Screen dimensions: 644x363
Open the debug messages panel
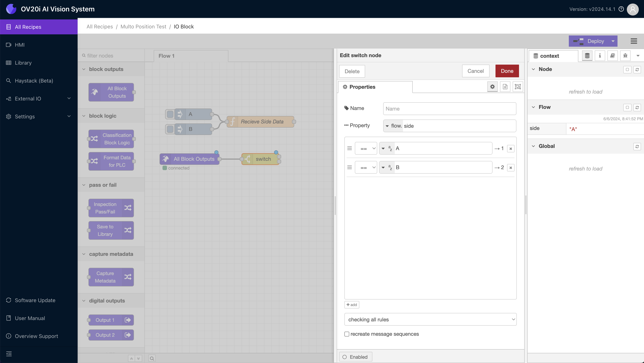point(625,55)
